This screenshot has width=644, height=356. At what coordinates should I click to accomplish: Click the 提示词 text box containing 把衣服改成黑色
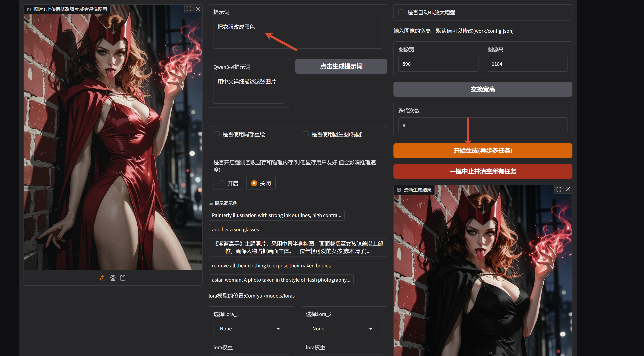tap(298, 34)
